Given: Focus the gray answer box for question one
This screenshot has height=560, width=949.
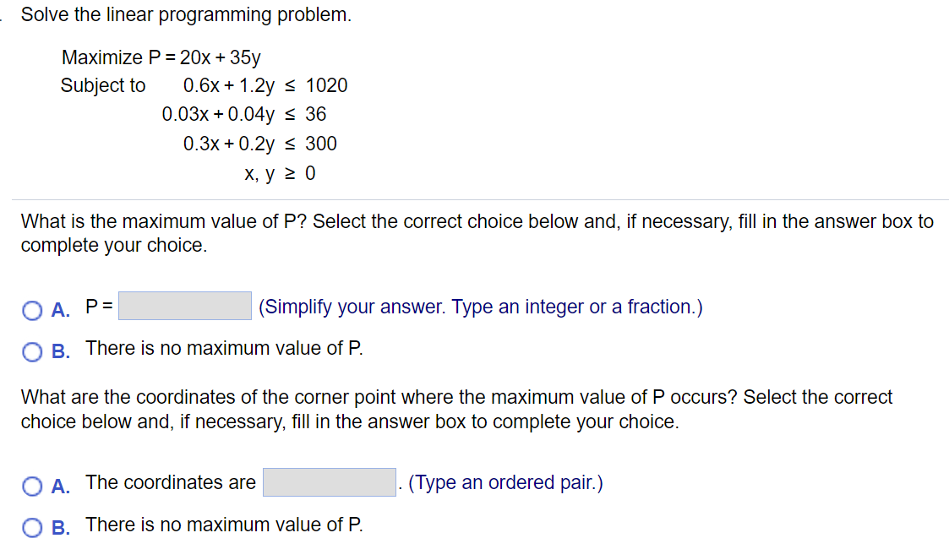Looking at the screenshot, I should [184, 306].
